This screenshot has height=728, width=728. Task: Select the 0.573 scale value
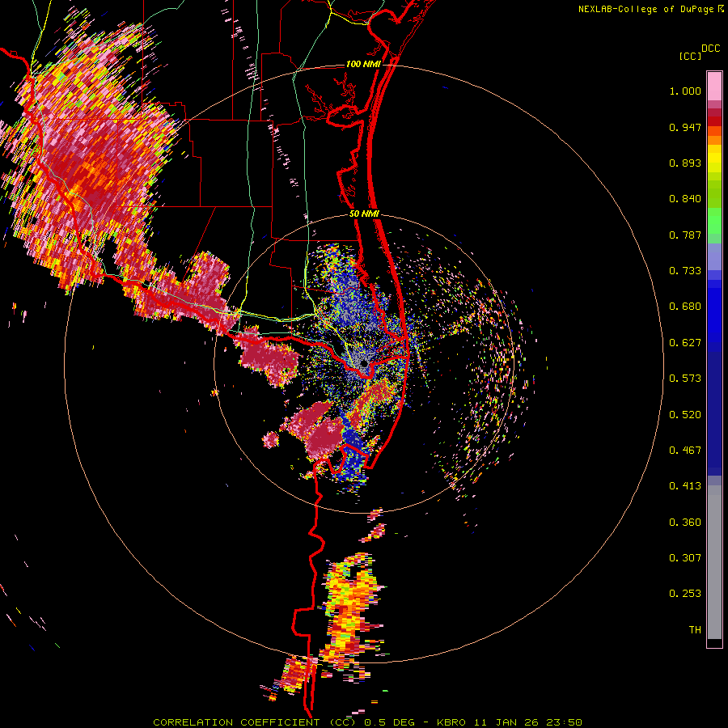(685, 379)
